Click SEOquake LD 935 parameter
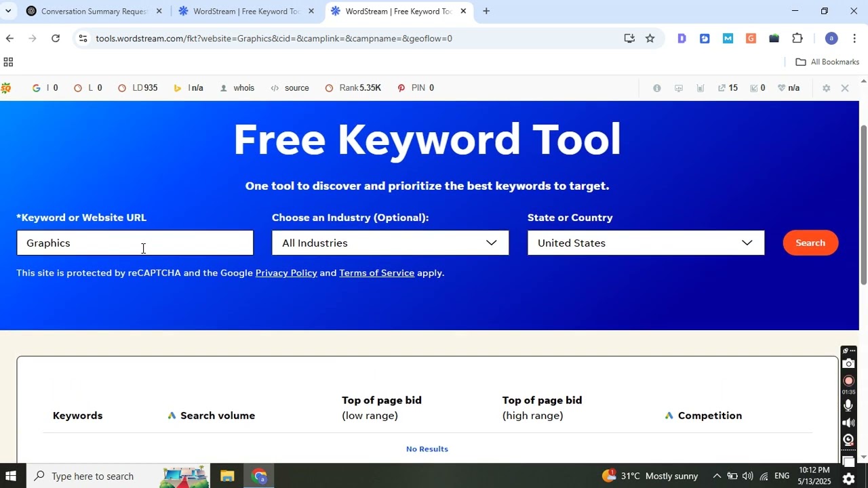 (x=138, y=88)
